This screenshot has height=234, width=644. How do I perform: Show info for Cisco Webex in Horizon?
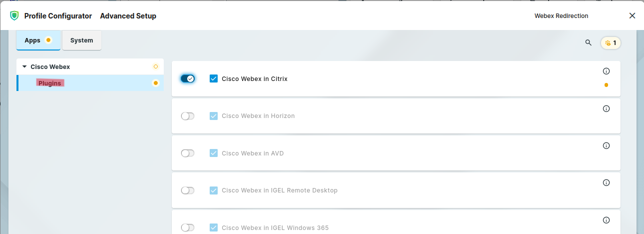[607, 108]
